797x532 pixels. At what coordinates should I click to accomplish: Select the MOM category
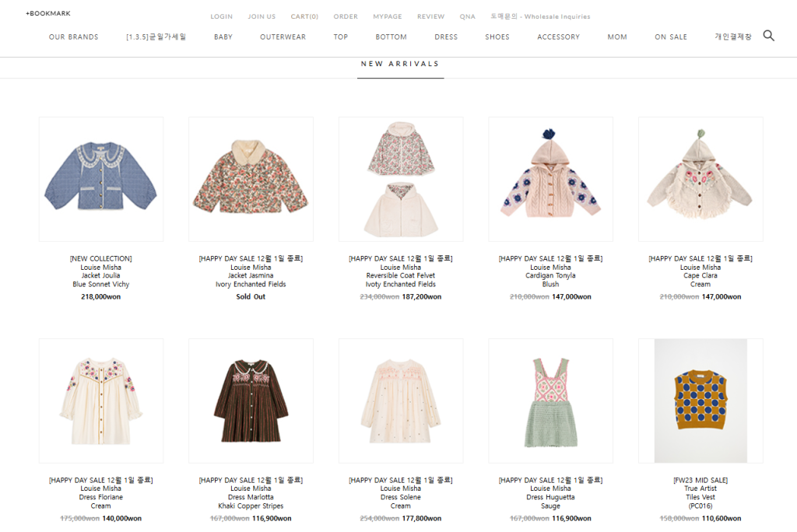(x=617, y=37)
